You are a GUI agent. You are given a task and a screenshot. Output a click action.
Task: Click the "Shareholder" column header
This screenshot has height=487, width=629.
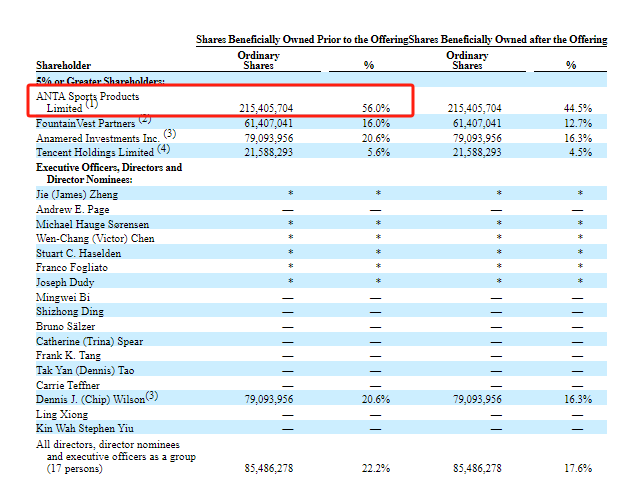click(x=63, y=65)
